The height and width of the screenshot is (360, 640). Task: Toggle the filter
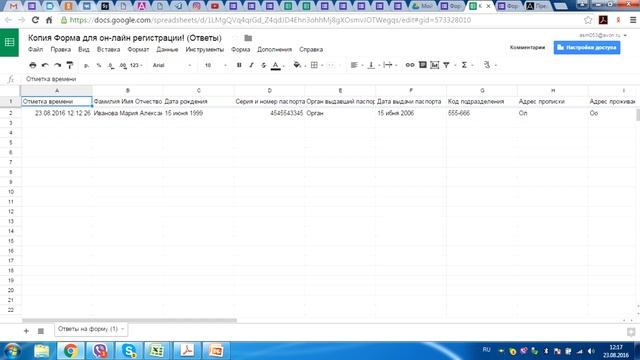[x=447, y=65]
